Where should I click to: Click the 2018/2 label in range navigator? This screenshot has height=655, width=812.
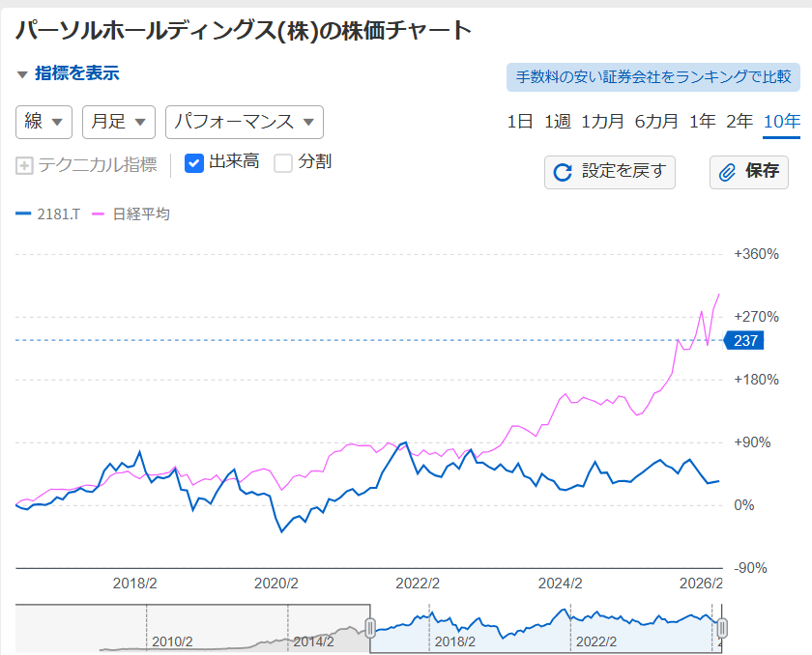pos(455,641)
